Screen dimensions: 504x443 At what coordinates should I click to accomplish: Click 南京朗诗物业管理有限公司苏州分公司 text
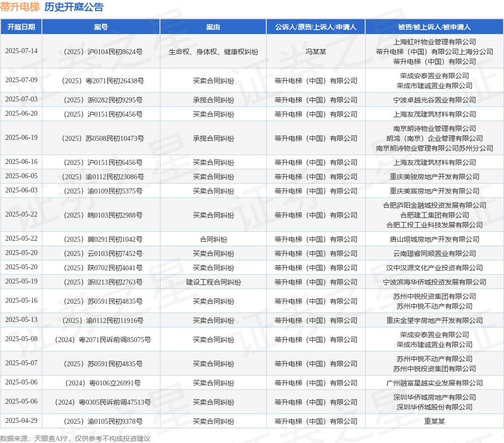coord(435,148)
